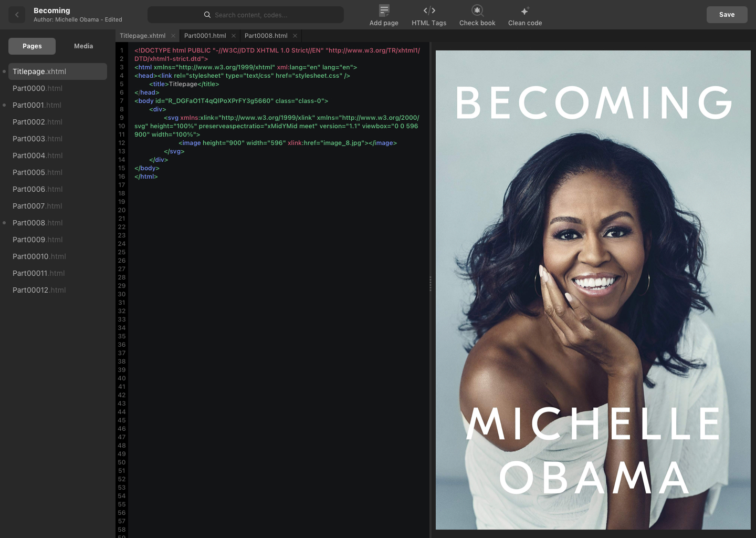This screenshot has height=538, width=756.
Task: Go back with the back arrow button
Action: click(x=17, y=15)
